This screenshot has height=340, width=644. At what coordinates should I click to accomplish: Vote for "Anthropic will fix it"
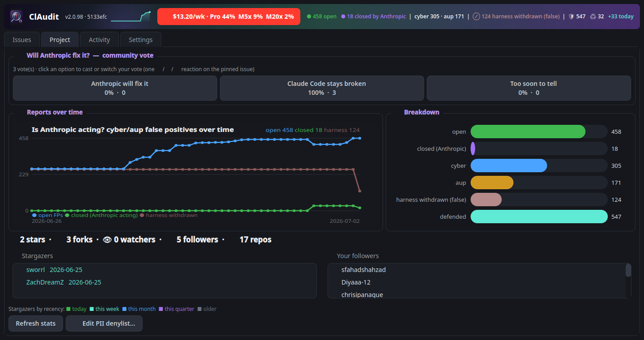[x=115, y=88]
